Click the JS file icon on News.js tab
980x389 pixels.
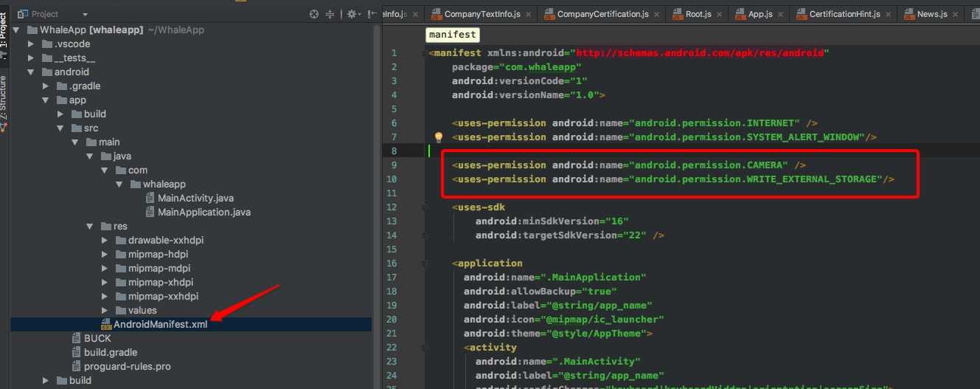908,14
